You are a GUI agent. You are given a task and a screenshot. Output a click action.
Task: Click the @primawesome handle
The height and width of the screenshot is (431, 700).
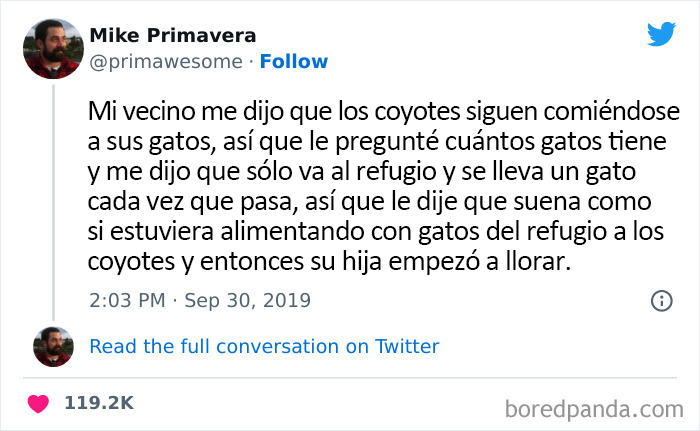click(166, 62)
